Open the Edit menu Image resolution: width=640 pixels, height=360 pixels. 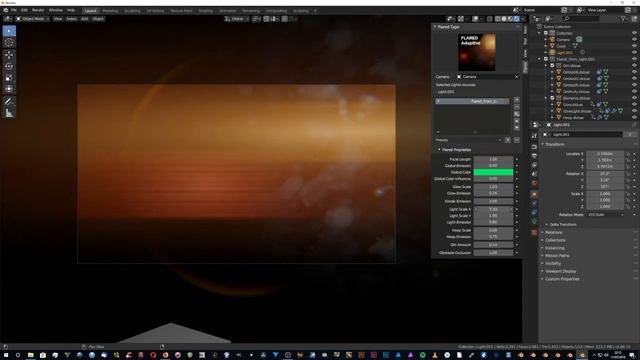(x=24, y=10)
